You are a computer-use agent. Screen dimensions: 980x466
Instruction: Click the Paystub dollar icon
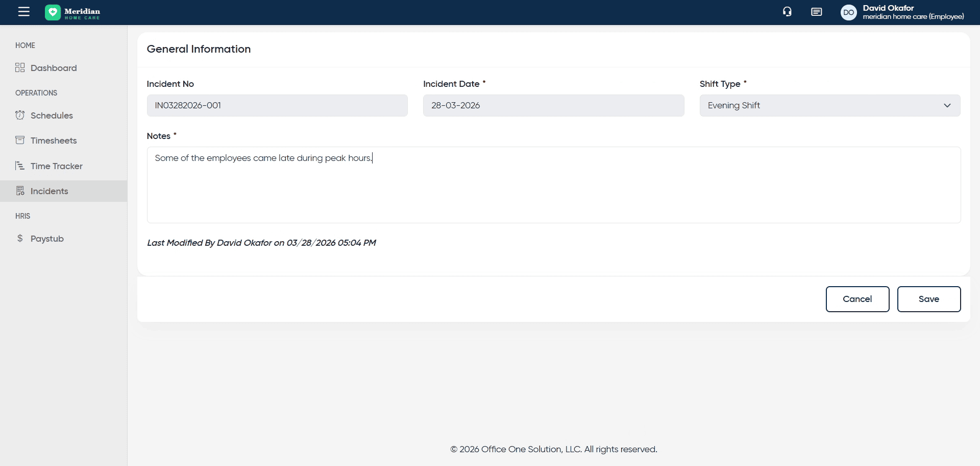click(20, 239)
